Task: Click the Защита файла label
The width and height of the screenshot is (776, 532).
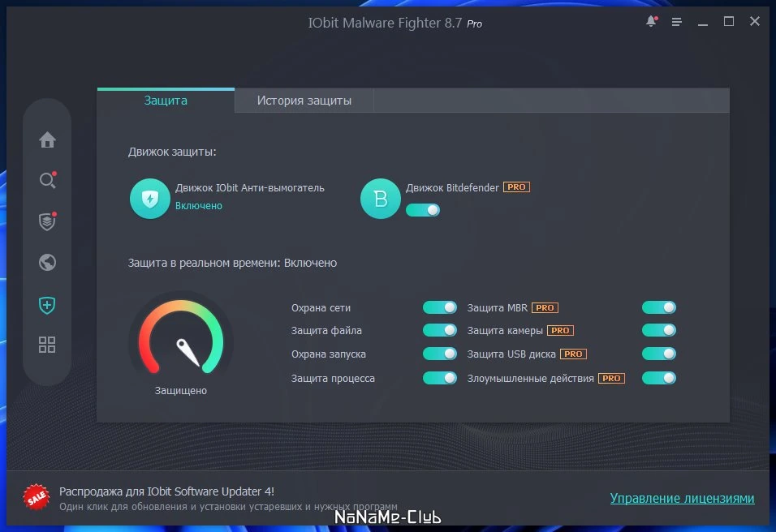Action: pyautogui.click(x=326, y=330)
